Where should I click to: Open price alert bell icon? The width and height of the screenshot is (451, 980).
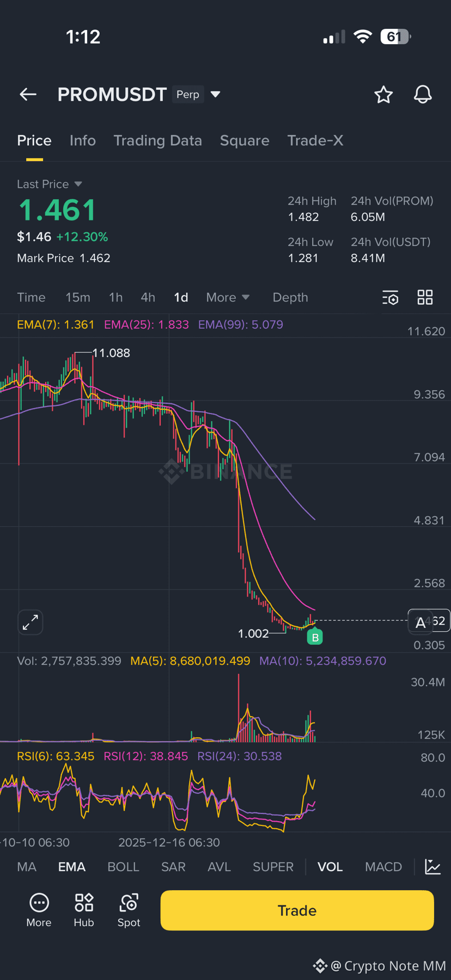[x=423, y=95]
